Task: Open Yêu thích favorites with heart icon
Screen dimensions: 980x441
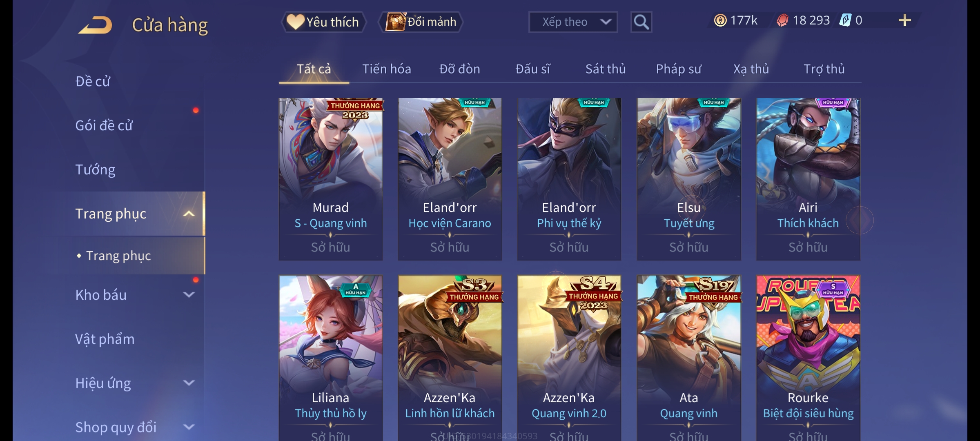Action: pyautogui.click(x=323, y=22)
